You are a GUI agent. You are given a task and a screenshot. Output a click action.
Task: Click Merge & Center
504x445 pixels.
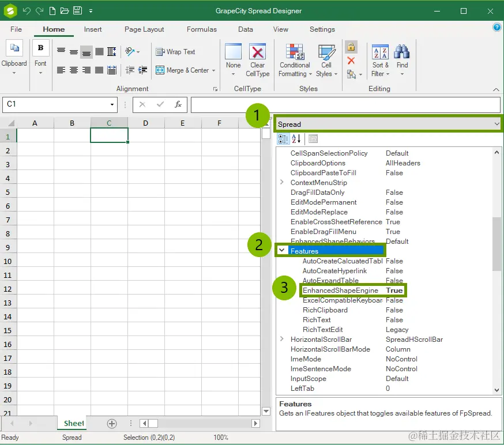(x=182, y=70)
